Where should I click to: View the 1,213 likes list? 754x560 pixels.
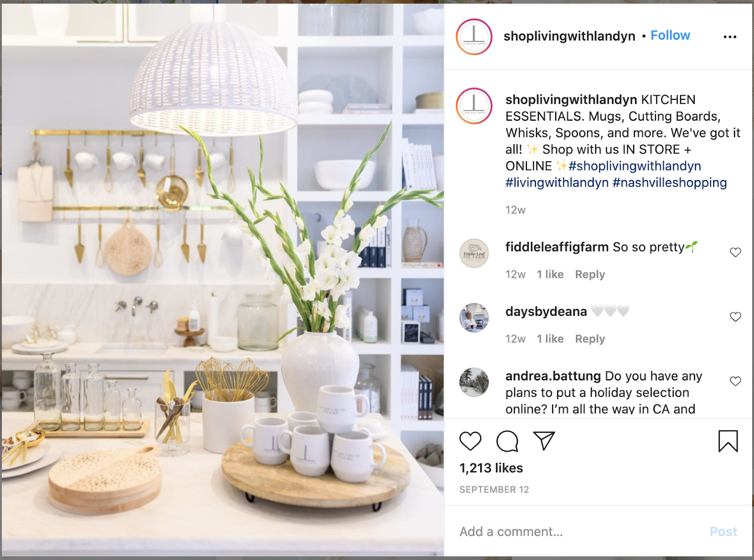(491, 468)
